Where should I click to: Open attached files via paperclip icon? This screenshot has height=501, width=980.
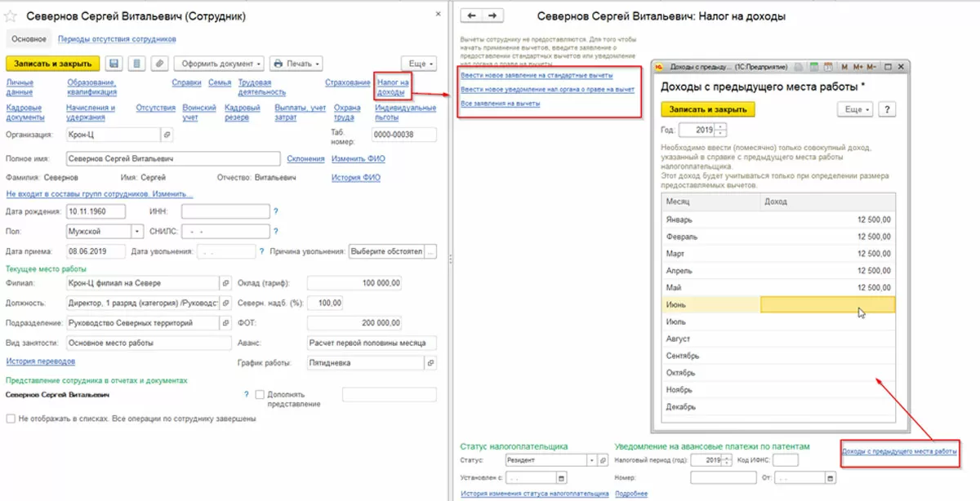[159, 64]
